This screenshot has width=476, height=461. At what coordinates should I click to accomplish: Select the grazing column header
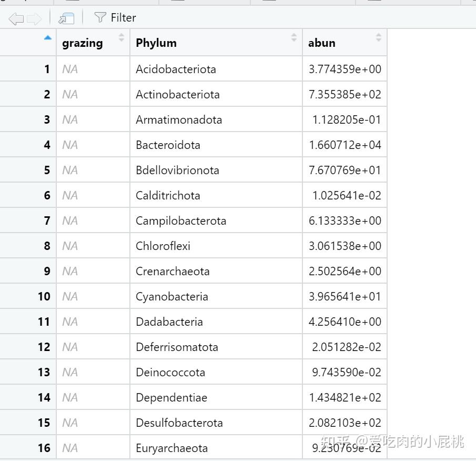point(93,43)
